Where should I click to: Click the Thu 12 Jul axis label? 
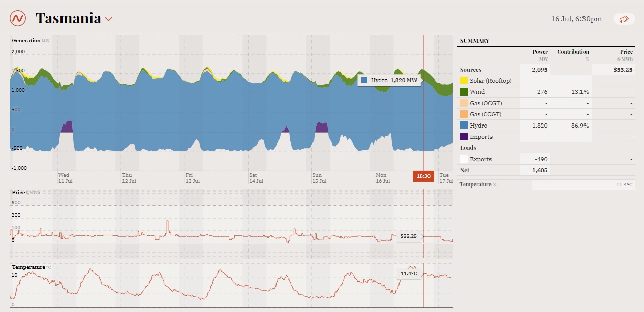pos(129,178)
